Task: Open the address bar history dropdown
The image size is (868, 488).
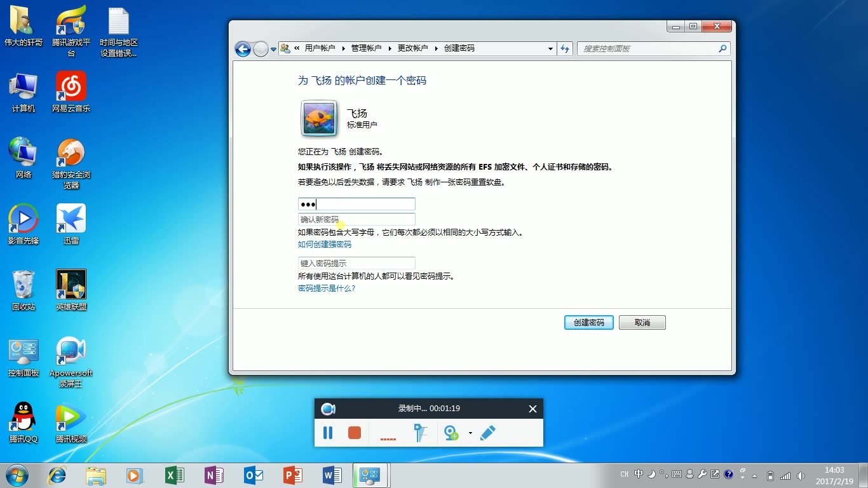Action: pos(550,48)
